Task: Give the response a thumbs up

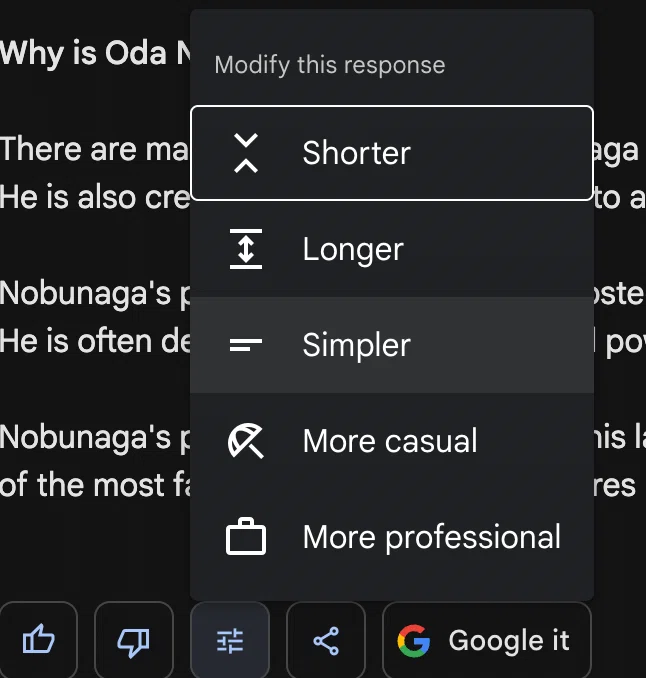Action: point(38,639)
